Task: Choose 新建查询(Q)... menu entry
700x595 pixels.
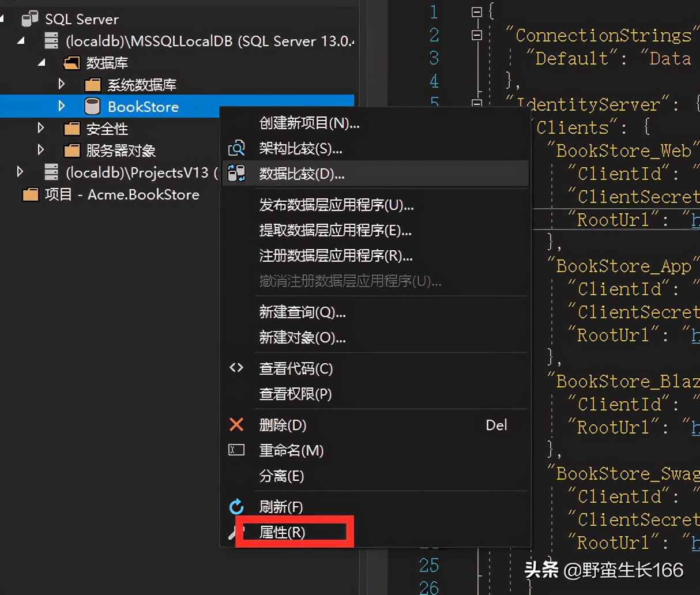Action: coord(302,312)
